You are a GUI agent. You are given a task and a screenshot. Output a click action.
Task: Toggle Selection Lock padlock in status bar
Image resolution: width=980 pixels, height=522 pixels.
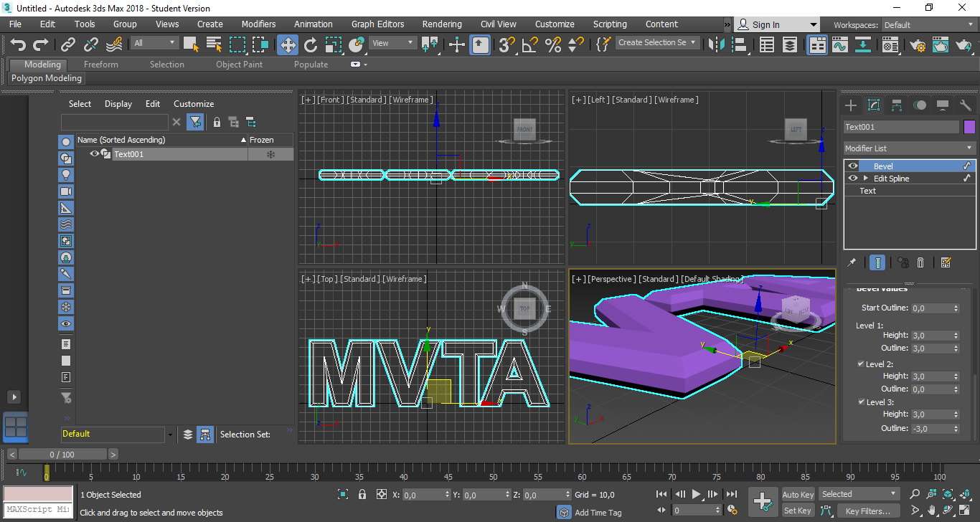[x=362, y=495]
